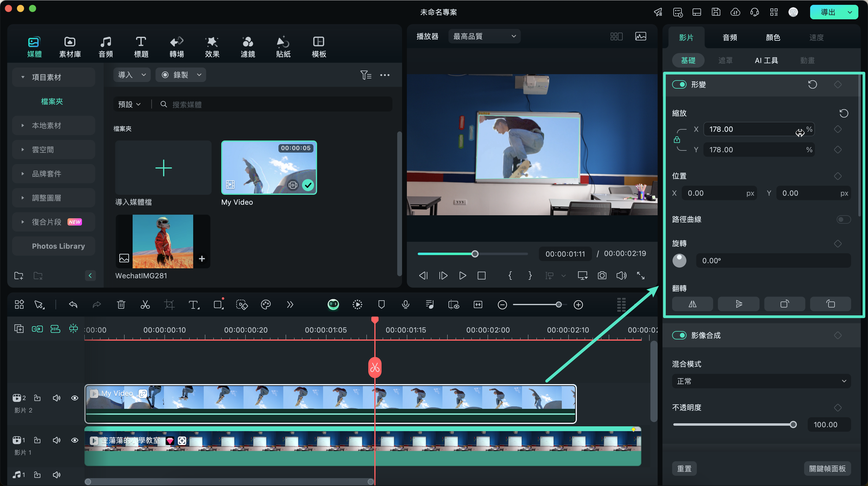This screenshot has height=486, width=868.
Task: Adjust the opacity slider handle
Action: point(793,424)
